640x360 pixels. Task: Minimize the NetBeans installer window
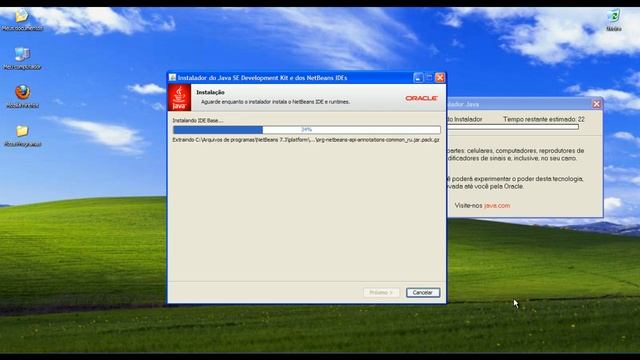[x=418, y=78]
